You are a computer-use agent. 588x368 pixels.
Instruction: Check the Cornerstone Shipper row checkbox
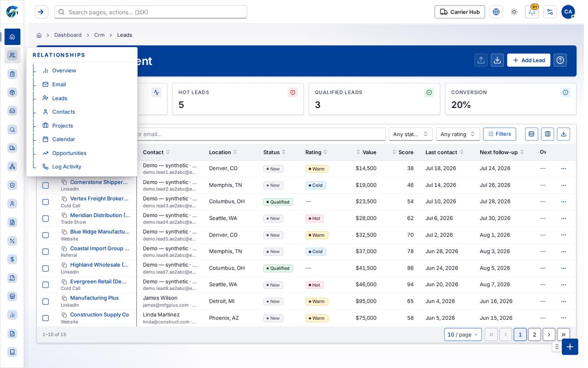coord(45,185)
